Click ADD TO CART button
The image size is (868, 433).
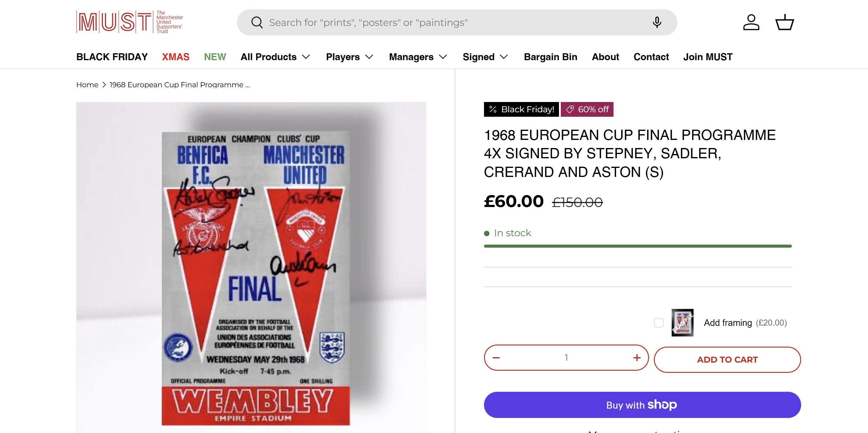[x=727, y=360]
